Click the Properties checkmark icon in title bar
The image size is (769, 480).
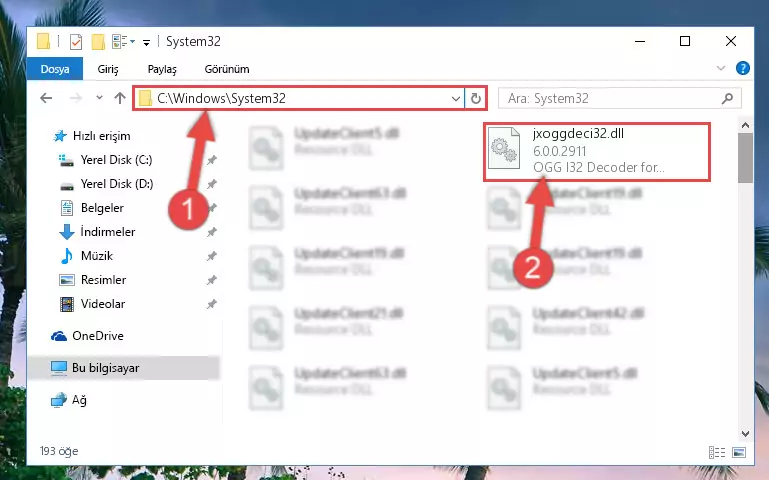click(x=76, y=42)
